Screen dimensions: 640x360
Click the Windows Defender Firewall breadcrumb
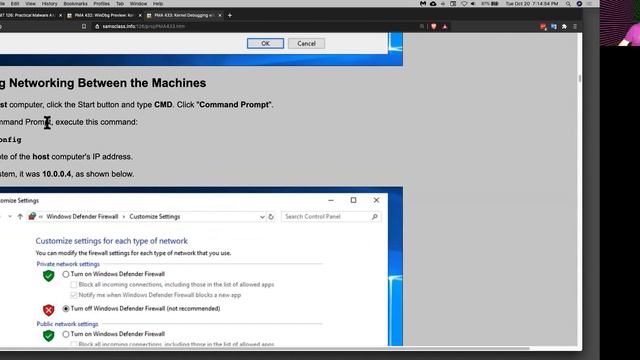[82, 217]
